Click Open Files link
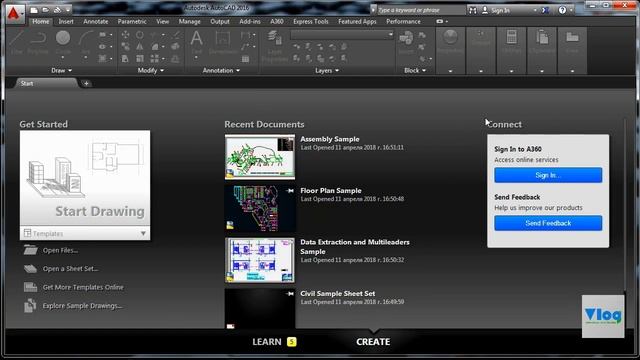 click(60, 250)
